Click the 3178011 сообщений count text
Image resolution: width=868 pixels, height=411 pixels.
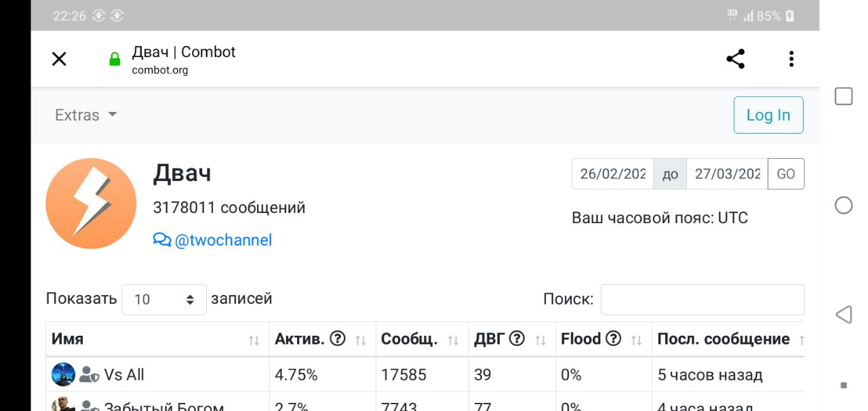[x=229, y=208]
